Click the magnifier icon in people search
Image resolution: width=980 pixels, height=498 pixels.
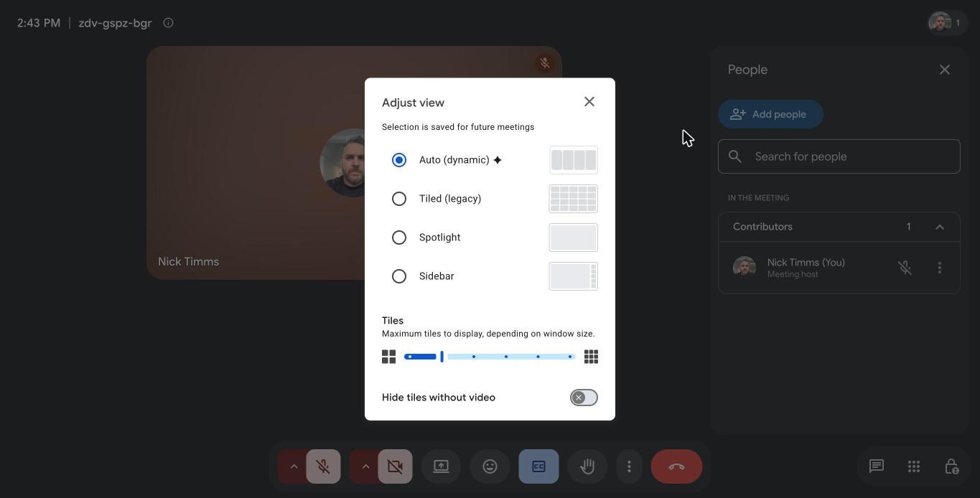click(x=735, y=156)
